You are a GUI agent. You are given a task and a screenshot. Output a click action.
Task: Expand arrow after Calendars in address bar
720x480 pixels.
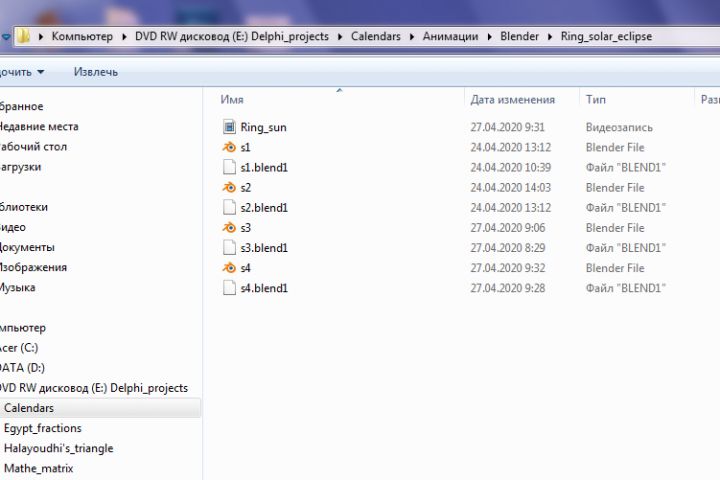coord(412,37)
